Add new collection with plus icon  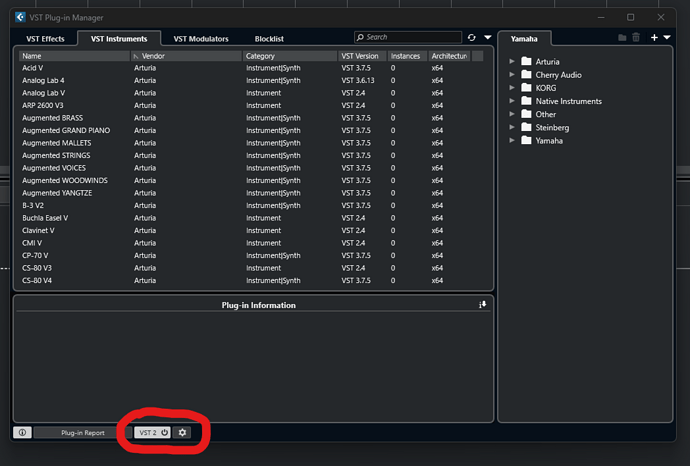pyautogui.click(x=654, y=38)
